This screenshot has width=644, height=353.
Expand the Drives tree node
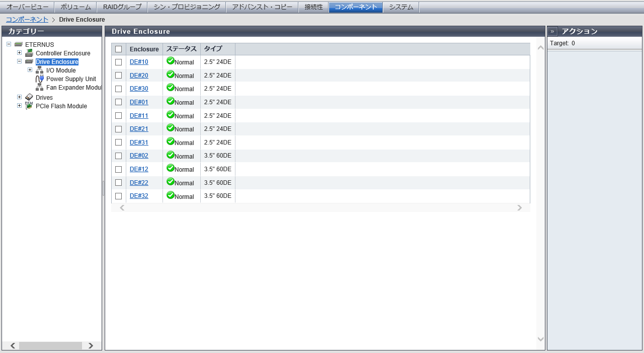(x=19, y=97)
